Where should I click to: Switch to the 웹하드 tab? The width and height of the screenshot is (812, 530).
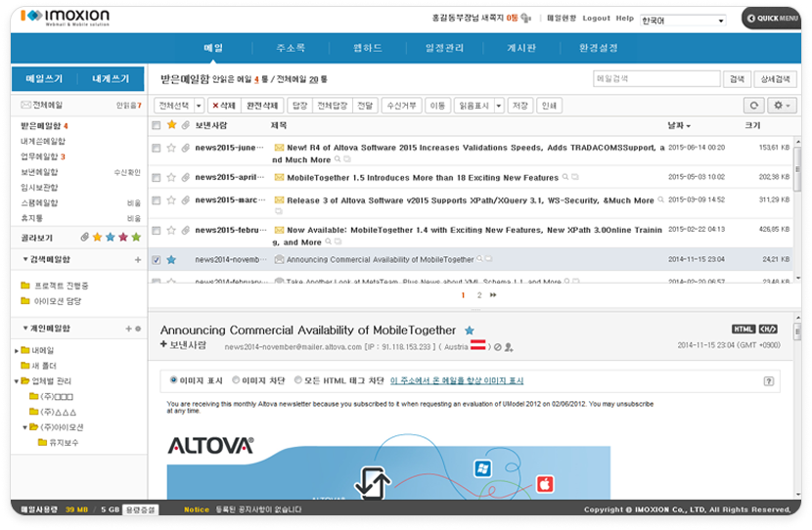tap(368, 48)
